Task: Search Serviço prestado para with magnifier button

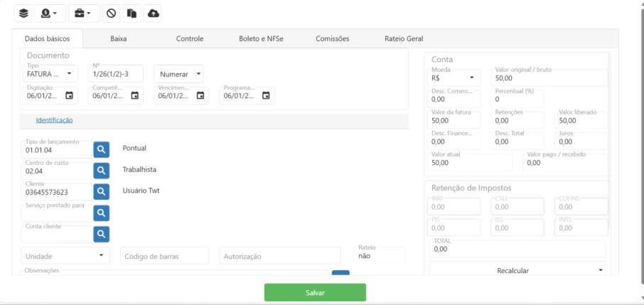Action: [x=101, y=213]
